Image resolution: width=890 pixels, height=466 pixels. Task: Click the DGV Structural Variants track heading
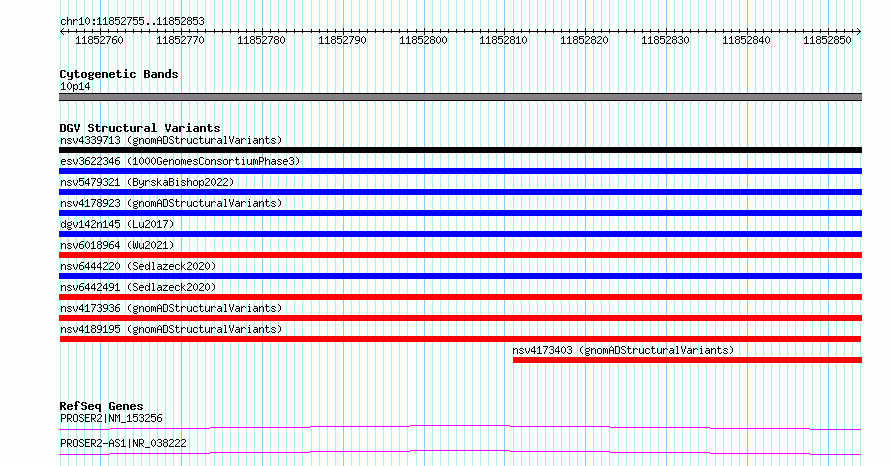click(x=140, y=128)
